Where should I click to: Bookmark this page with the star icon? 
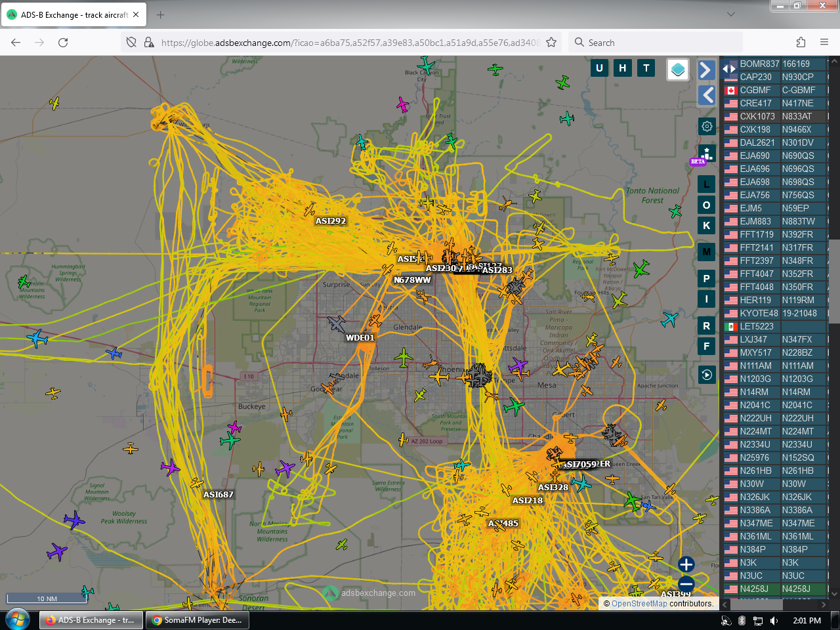(551, 42)
